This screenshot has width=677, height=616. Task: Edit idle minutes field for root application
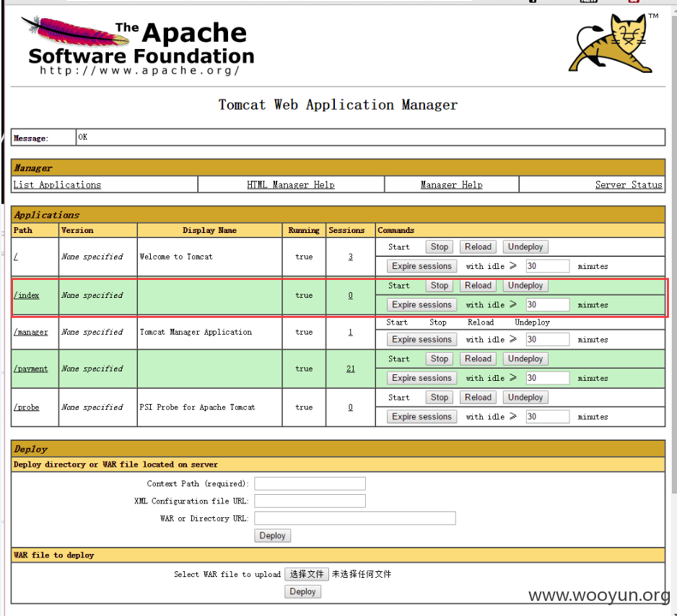pos(548,266)
